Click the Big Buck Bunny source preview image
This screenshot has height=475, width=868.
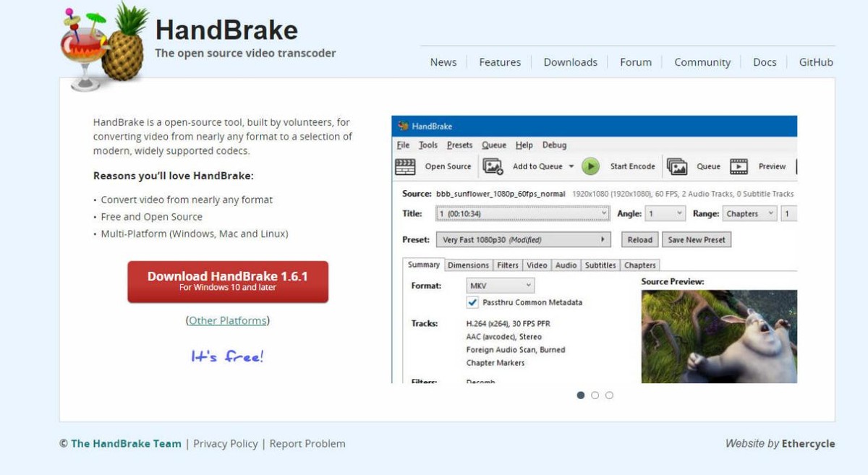[x=719, y=336]
